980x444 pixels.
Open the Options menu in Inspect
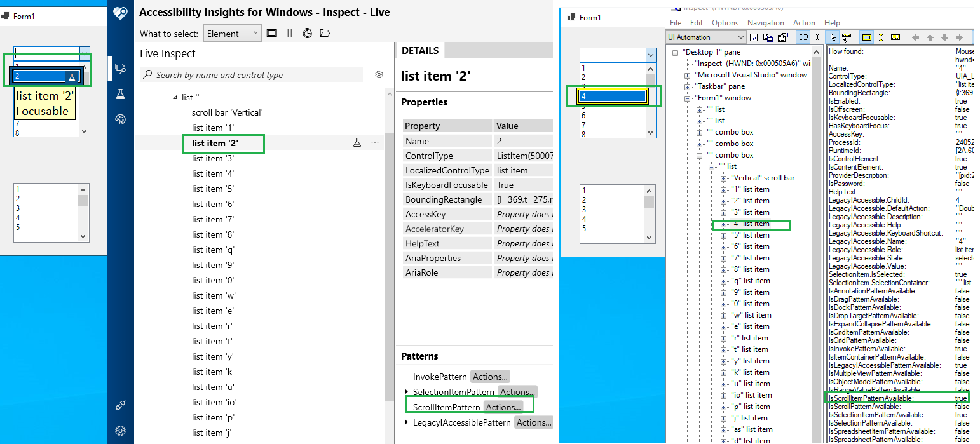click(725, 22)
